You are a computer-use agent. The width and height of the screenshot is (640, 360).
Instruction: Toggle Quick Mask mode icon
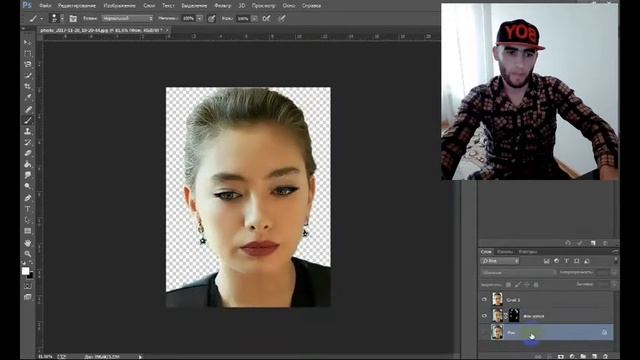click(28, 286)
